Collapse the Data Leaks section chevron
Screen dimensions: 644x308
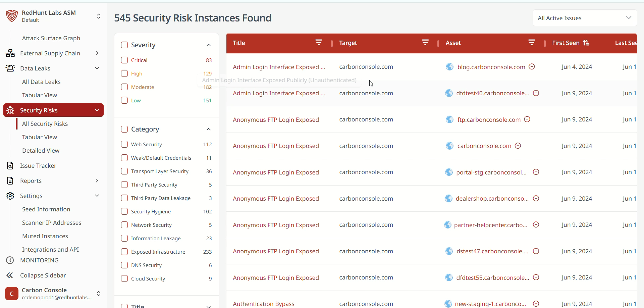[x=97, y=68]
